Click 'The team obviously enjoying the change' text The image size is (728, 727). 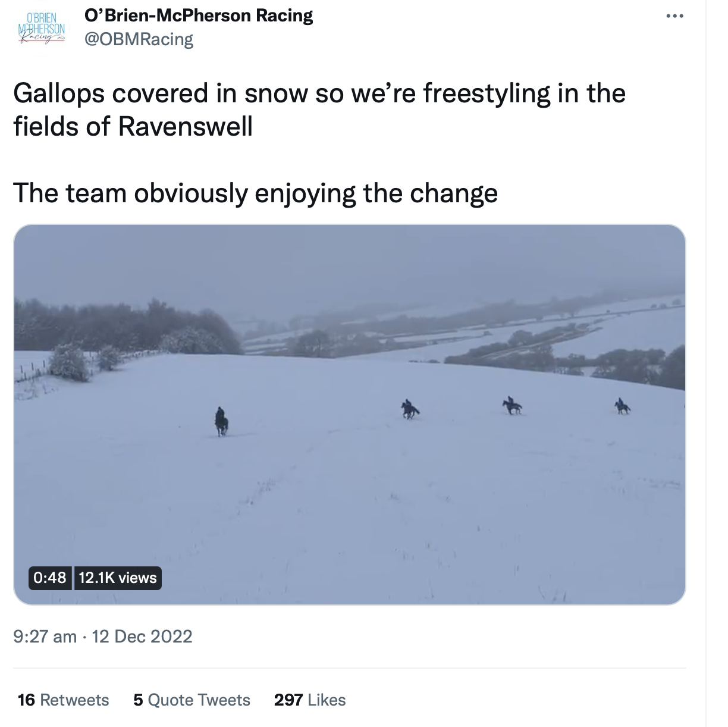(x=255, y=193)
